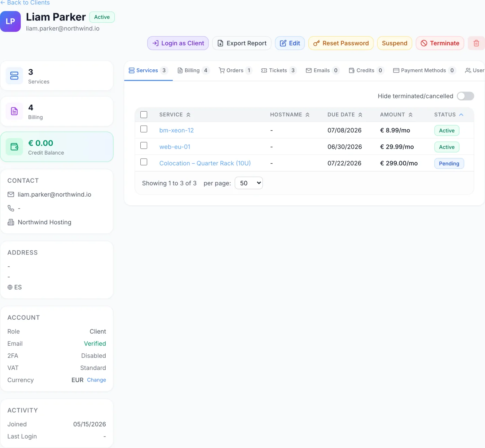485x448 pixels.
Task: Click the red trash delete icon
Action: tap(476, 43)
